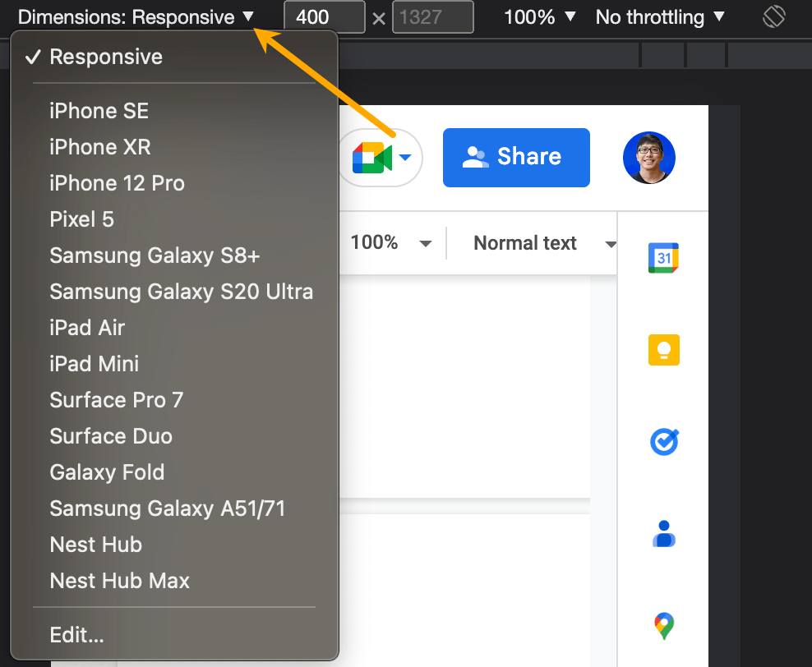
Task: Click the viewport width field showing 400
Action: pos(324,16)
